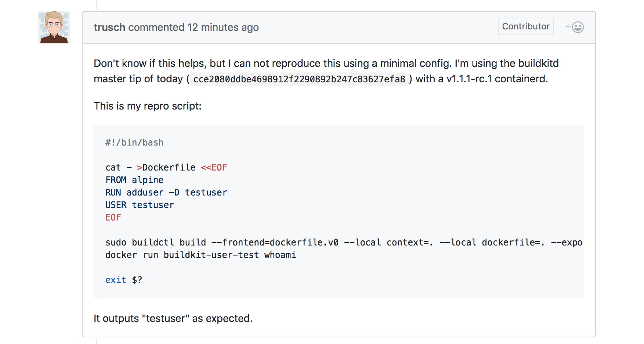Select the cce2080 commit hash code snippet
This screenshot has height=344, width=644.
298,79
